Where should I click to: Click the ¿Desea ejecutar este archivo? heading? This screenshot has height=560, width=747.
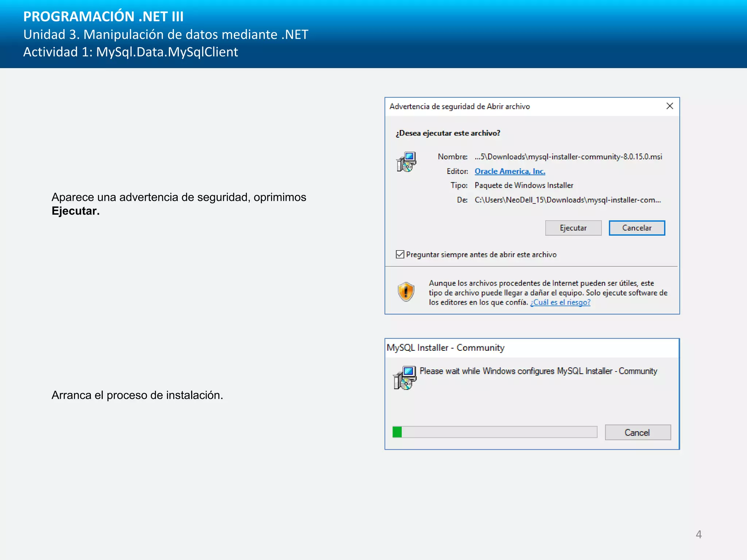[x=448, y=133]
